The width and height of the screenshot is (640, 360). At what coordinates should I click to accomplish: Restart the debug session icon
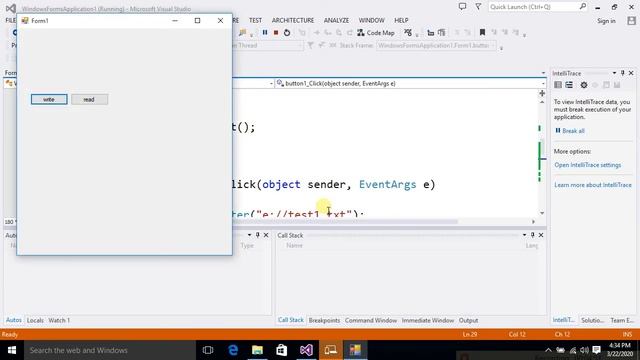[x=287, y=33]
